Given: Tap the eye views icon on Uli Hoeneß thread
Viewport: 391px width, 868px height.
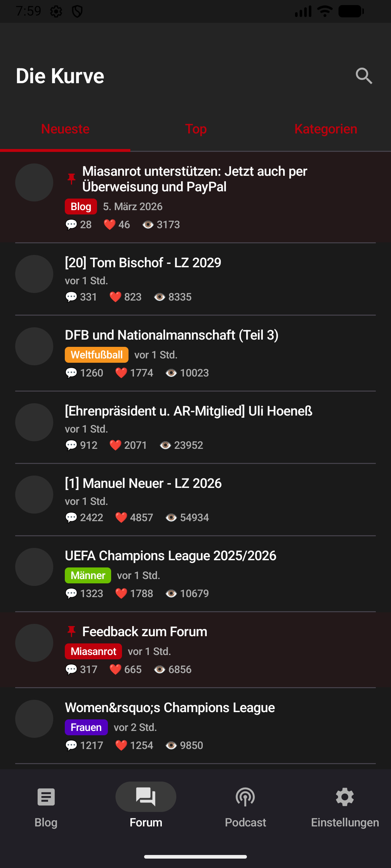Looking at the screenshot, I should [x=165, y=445].
